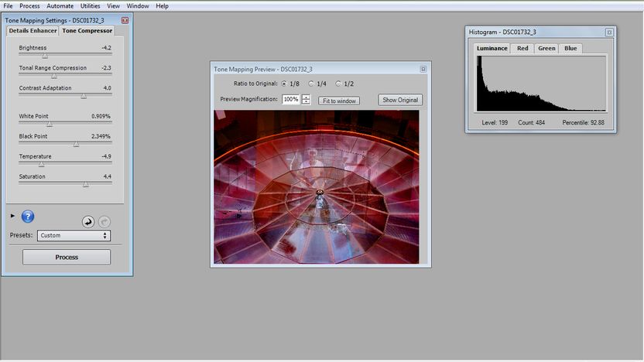Screen dimensions: 644x362
Task: Select the 1/4 ratio radio button
Action: [x=311, y=84]
